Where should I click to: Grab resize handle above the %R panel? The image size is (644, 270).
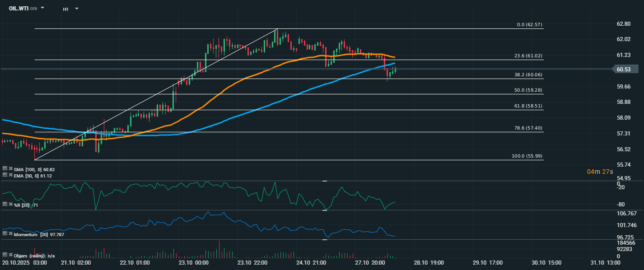(324, 181)
